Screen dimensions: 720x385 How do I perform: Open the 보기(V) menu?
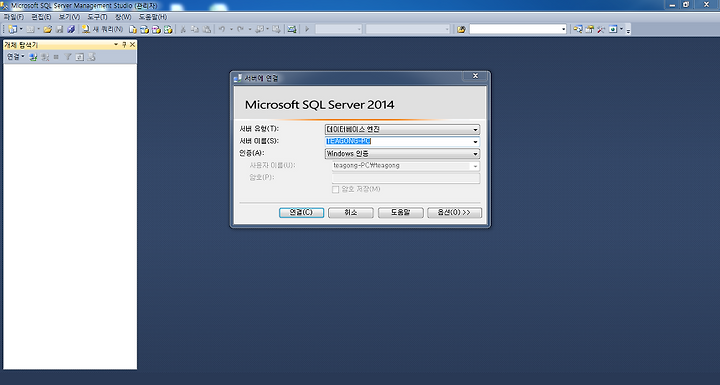coord(69,17)
